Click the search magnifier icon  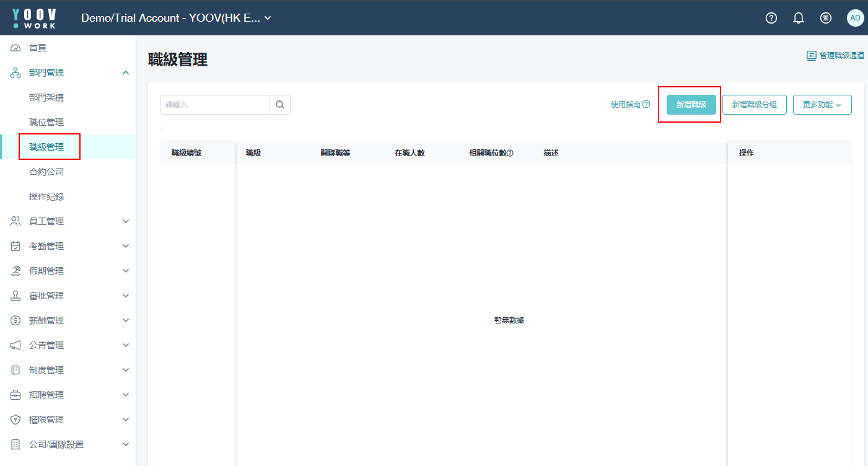click(280, 105)
